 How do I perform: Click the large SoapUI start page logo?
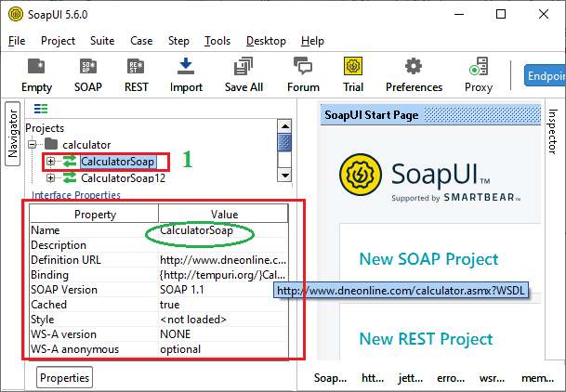pyautogui.click(x=361, y=175)
